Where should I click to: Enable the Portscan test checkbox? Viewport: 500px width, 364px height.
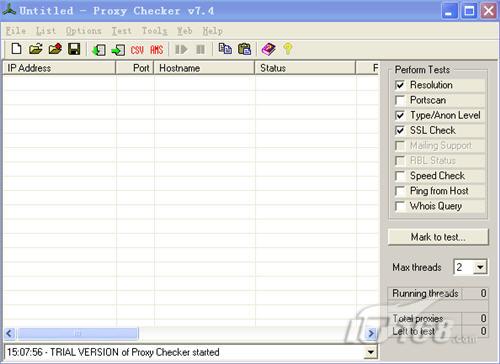pyautogui.click(x=400, y=100)
